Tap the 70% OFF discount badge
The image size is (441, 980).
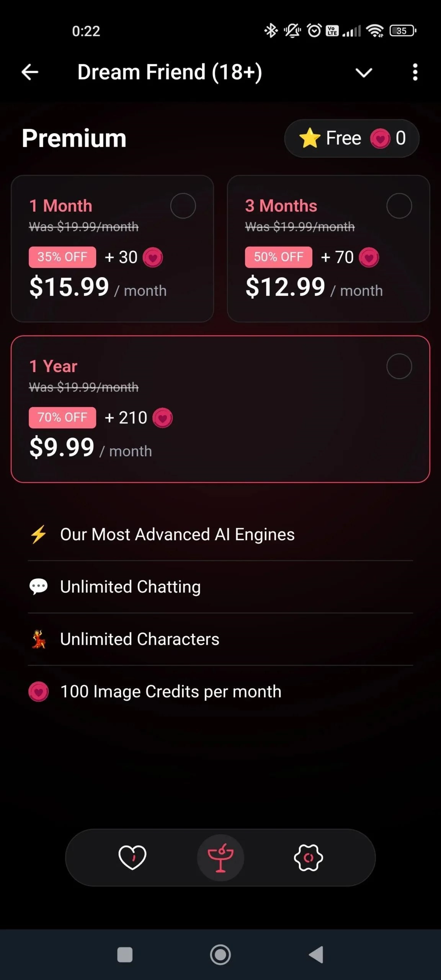[x=62, y=417]
